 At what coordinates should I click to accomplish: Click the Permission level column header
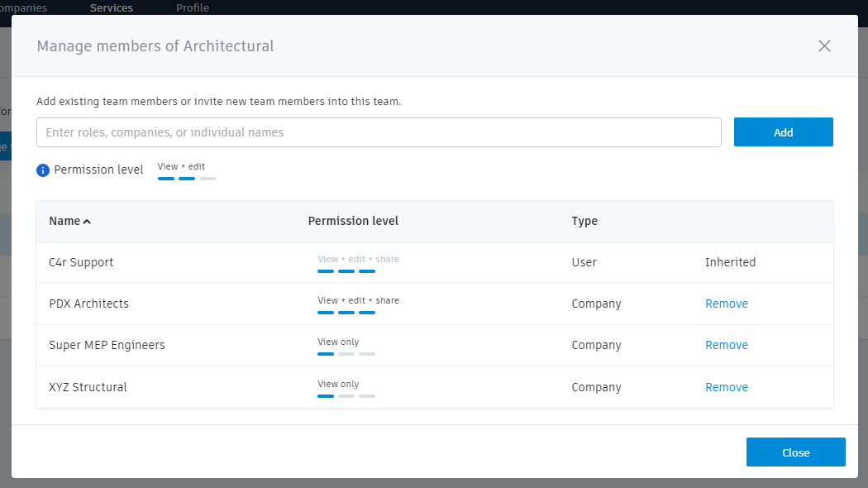353,221
